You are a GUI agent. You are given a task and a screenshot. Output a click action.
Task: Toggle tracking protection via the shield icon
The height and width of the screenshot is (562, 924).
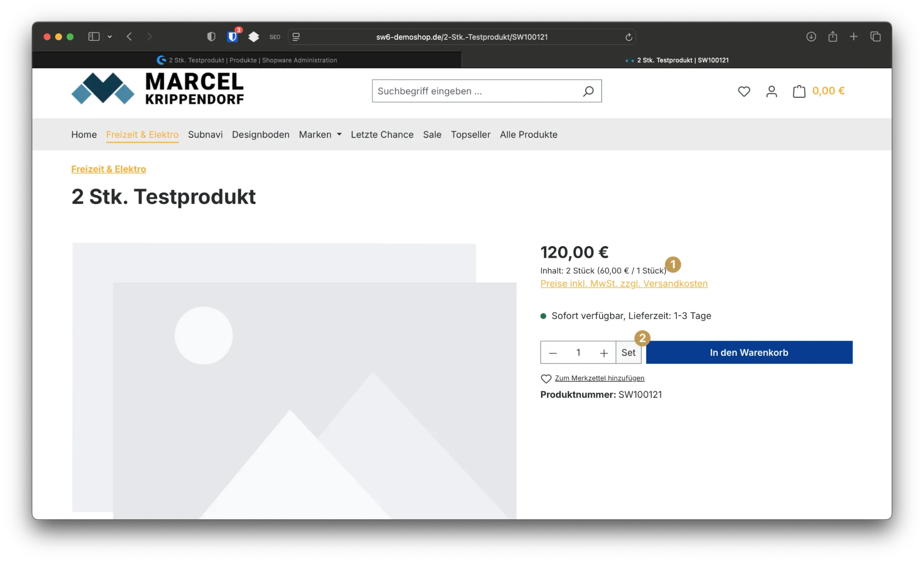coord(211,37)
